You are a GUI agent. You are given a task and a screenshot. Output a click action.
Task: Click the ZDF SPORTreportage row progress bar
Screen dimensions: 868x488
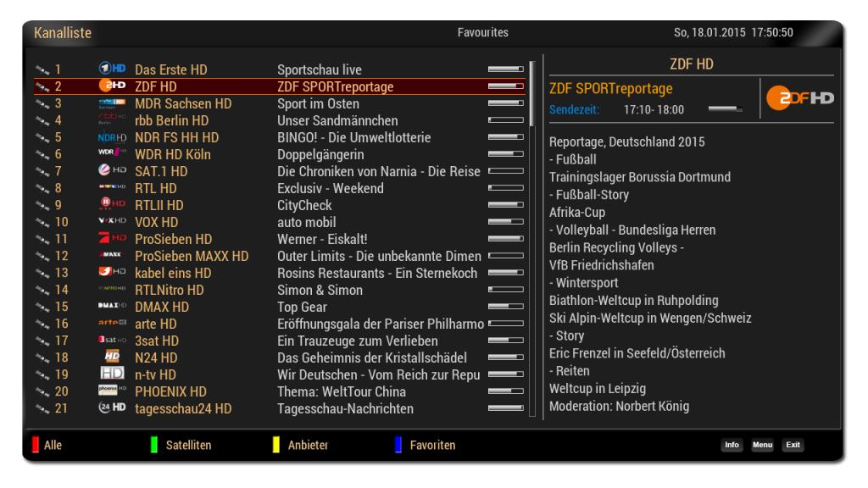click(505, 86)
